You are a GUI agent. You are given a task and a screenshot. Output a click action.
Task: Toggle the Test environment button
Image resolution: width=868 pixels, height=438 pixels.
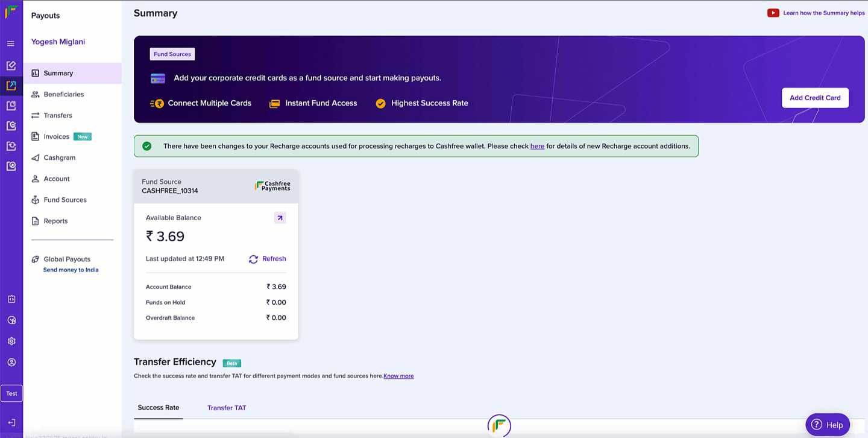pos(11,393)
